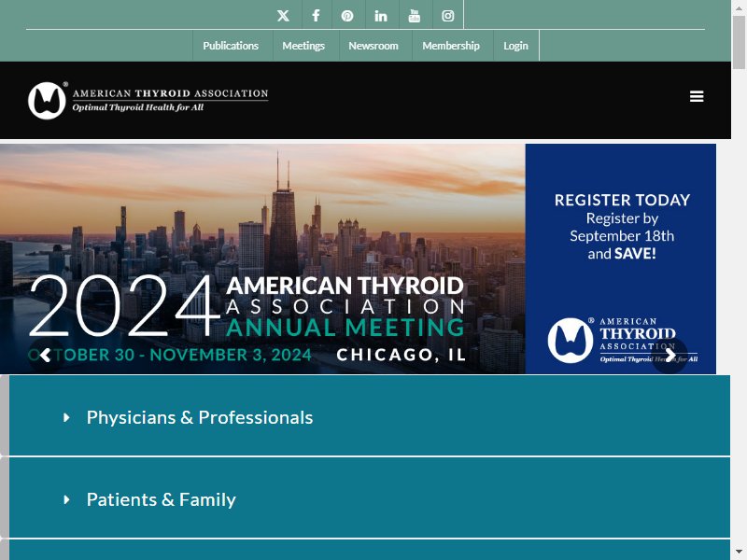Open the Membership menu item
The height and width of the screenshot is (560, 747).
point(451,46)
